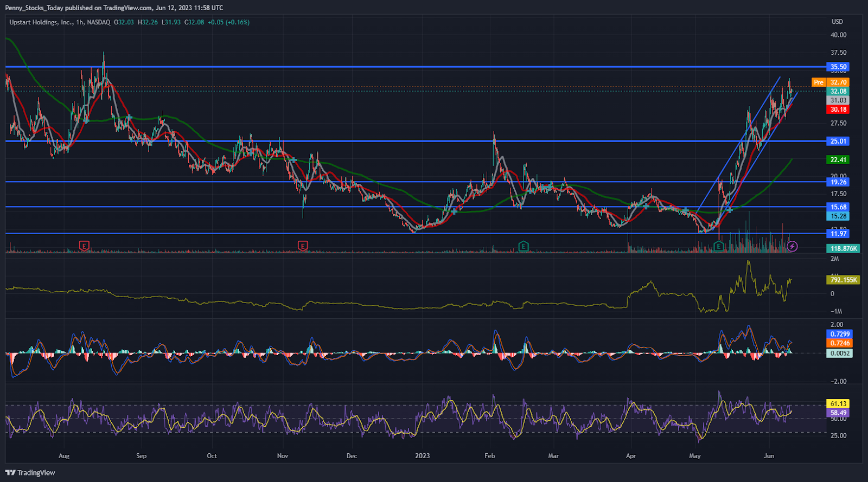Select the −2.00 tick on MACD axis
Screen dimensions: 868x482
[x=838, y=381]
